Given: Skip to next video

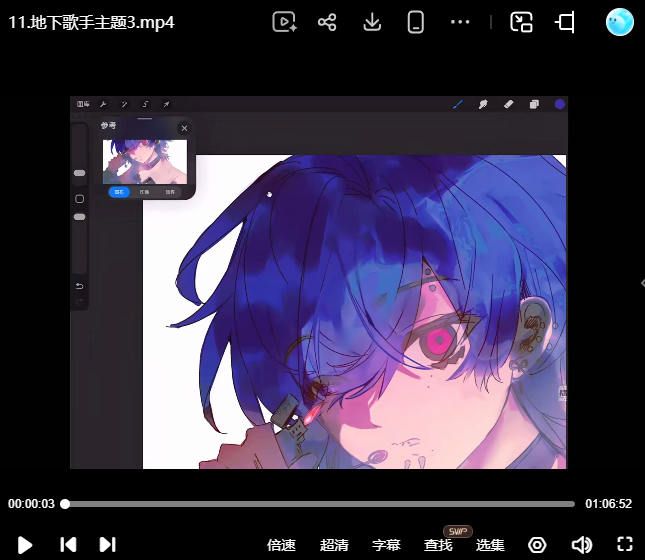Looking at the screenshot, I should [108, 544].
